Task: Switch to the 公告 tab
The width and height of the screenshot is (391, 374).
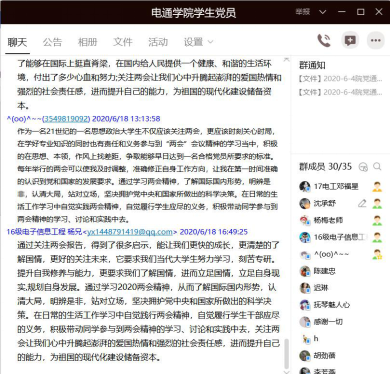Action: coord(52,42)
